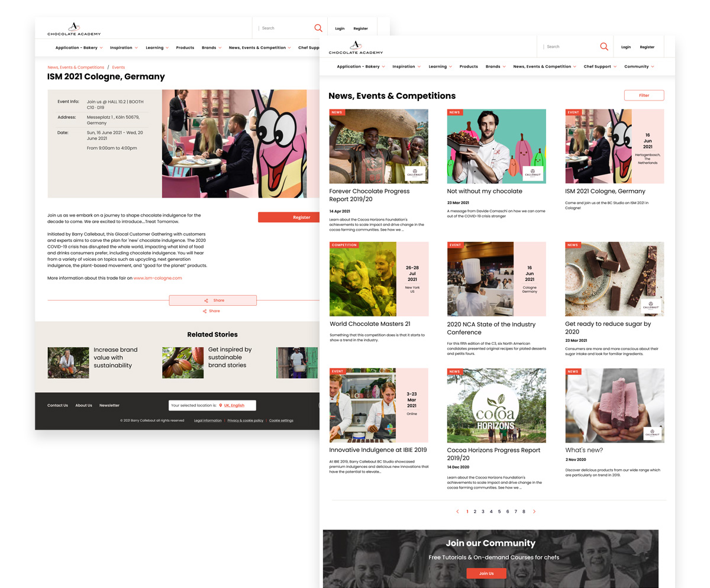710x588 pixels.
Task: Go to next page using right arrow
Action: coord(534,512)
